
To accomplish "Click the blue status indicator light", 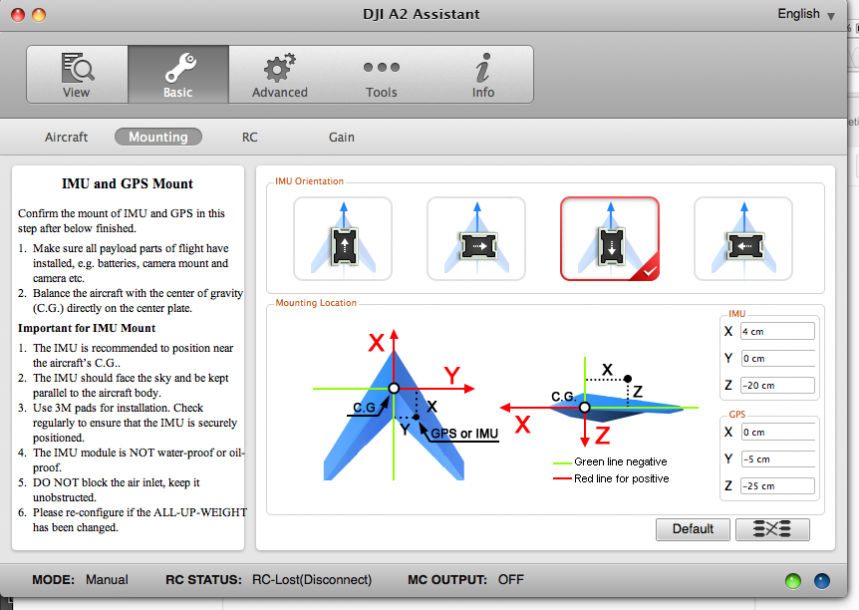I will click(x=822, y=580).
